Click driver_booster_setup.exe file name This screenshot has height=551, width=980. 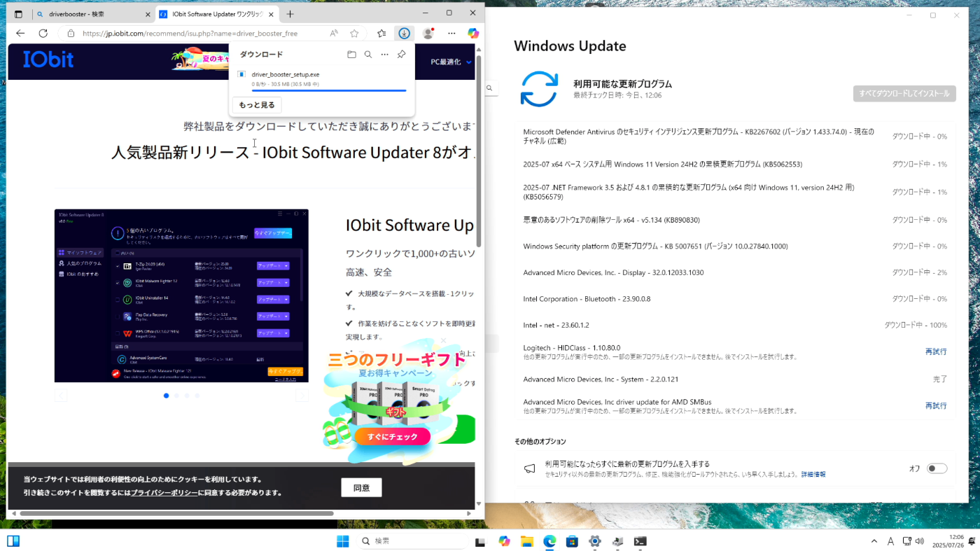[286, 74]
